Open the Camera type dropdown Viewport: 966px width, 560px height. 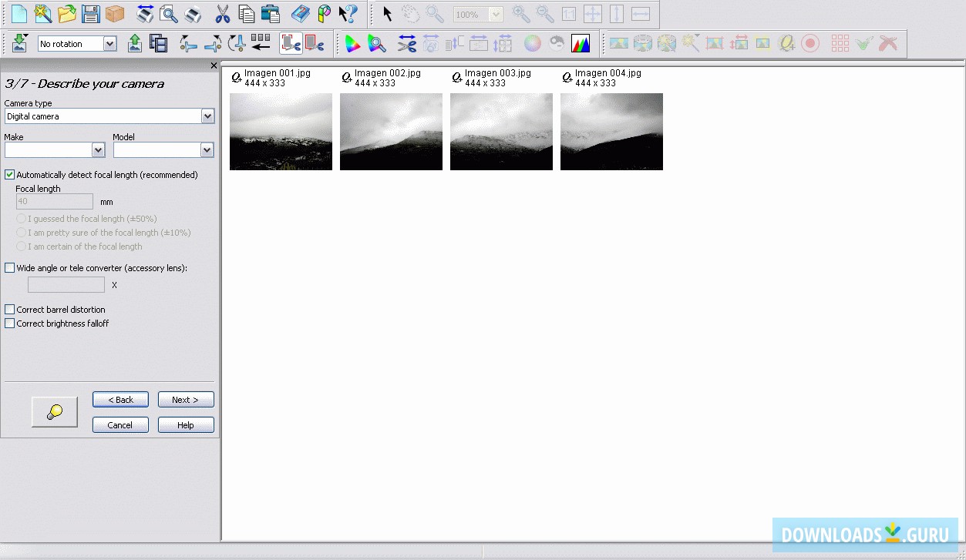(207, 116)
